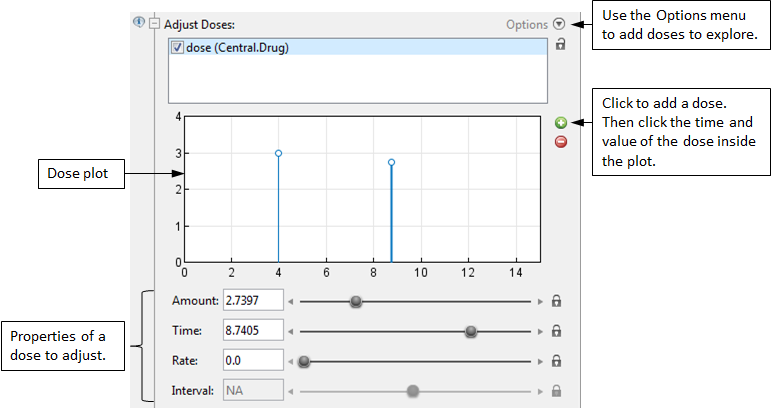The height and width of the screenshot is (408, 771).
Task: Click the Options menu label
Action: 526,23
